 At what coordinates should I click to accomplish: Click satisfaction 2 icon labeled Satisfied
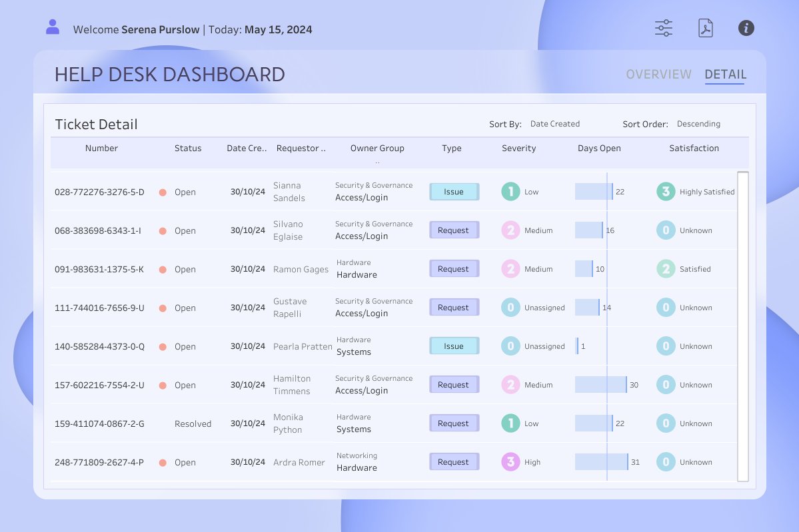coord(666,269)
